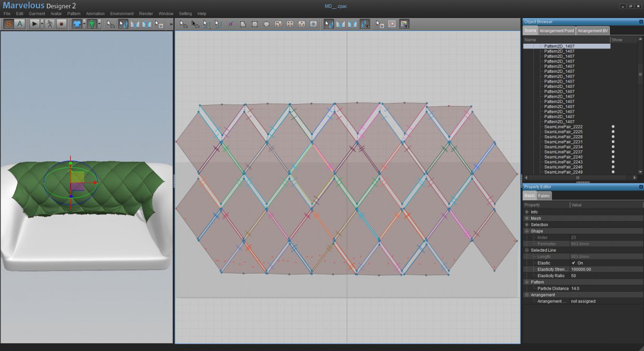The height and width of the screenshot is (351, 644).
Task: Open the Setting menu
Action: point(185,14)
